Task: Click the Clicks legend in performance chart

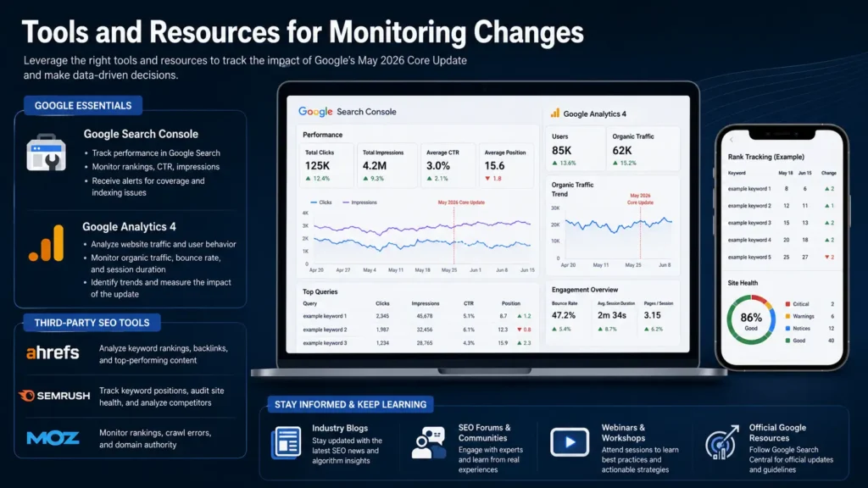Action: (x=321, y=202)
